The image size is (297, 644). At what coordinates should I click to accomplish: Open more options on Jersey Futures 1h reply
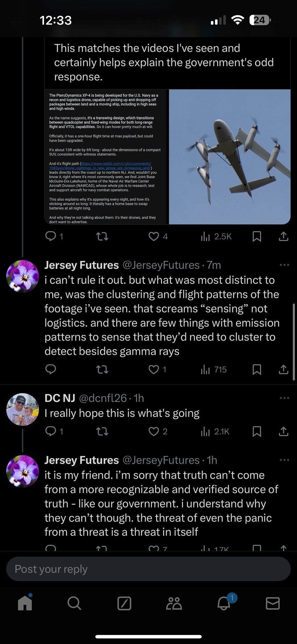click(x=284, y=460)
